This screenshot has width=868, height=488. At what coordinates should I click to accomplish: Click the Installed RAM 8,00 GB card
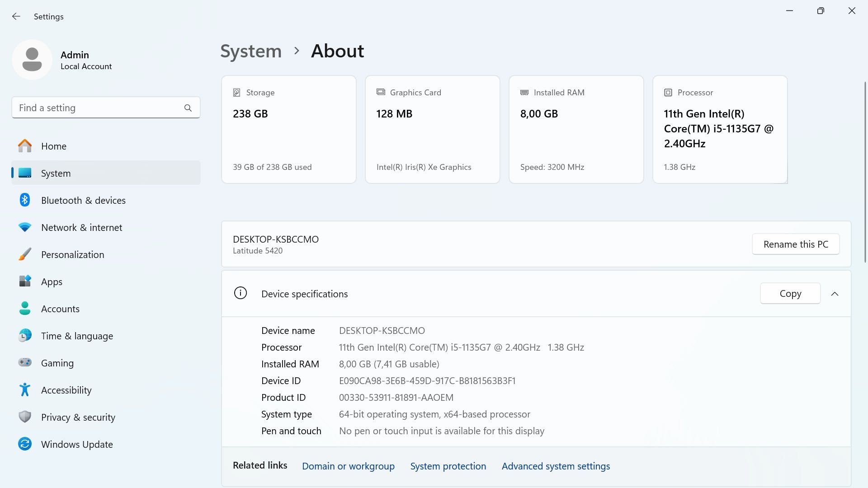click(576, 129)
